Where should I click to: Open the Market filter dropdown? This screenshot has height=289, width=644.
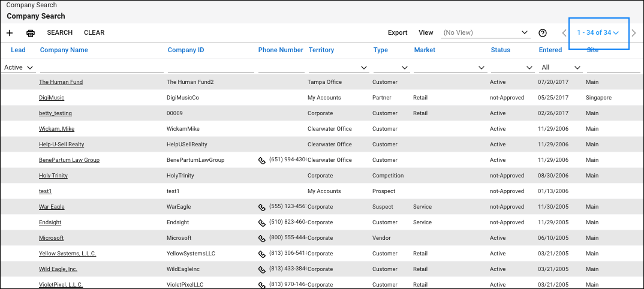coord(450,67)
